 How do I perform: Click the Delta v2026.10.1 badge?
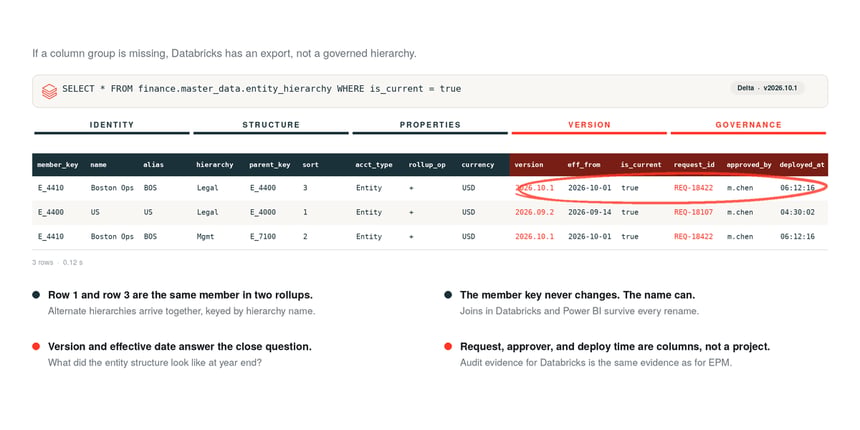[x=767, y=88]
